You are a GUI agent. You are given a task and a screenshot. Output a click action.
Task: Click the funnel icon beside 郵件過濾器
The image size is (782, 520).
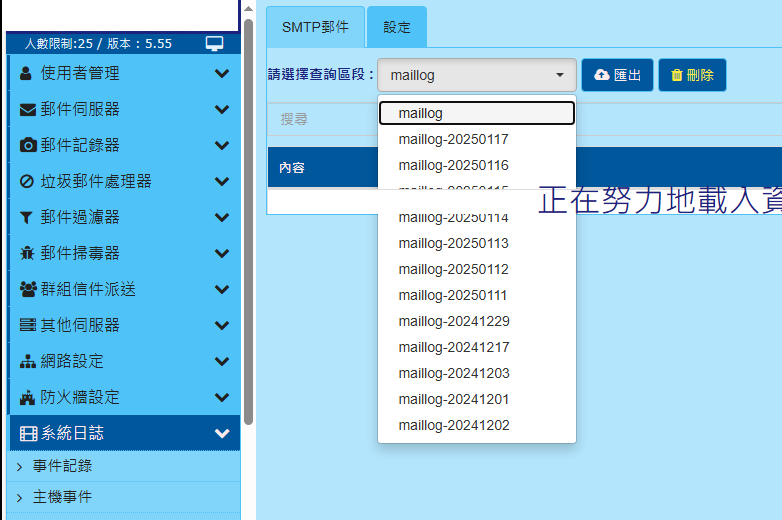pos(27,217)
